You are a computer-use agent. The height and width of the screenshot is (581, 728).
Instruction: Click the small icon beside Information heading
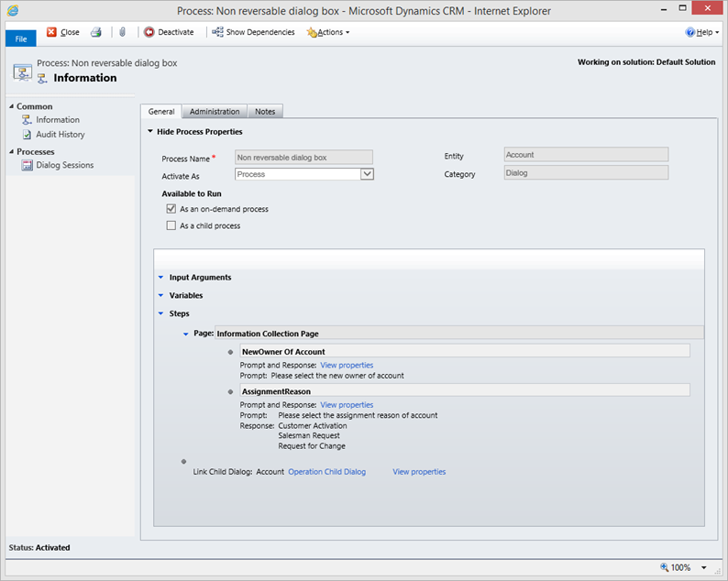coord(42,79)
